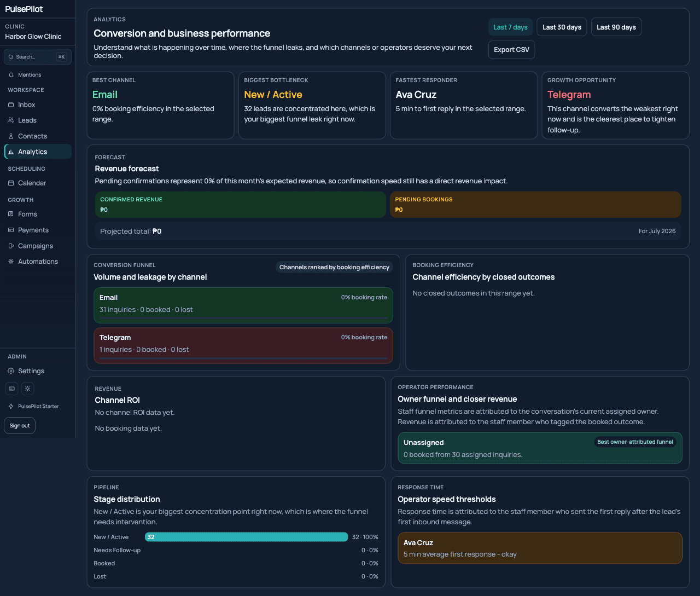Click the Unassigned owner funnel card

coord(540,448)
